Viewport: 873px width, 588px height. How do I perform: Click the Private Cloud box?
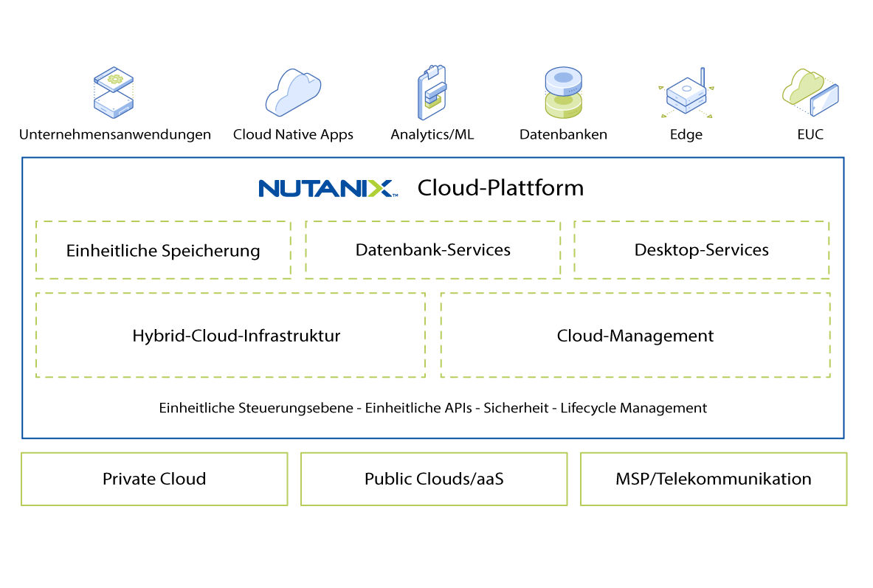click(154, 479)
